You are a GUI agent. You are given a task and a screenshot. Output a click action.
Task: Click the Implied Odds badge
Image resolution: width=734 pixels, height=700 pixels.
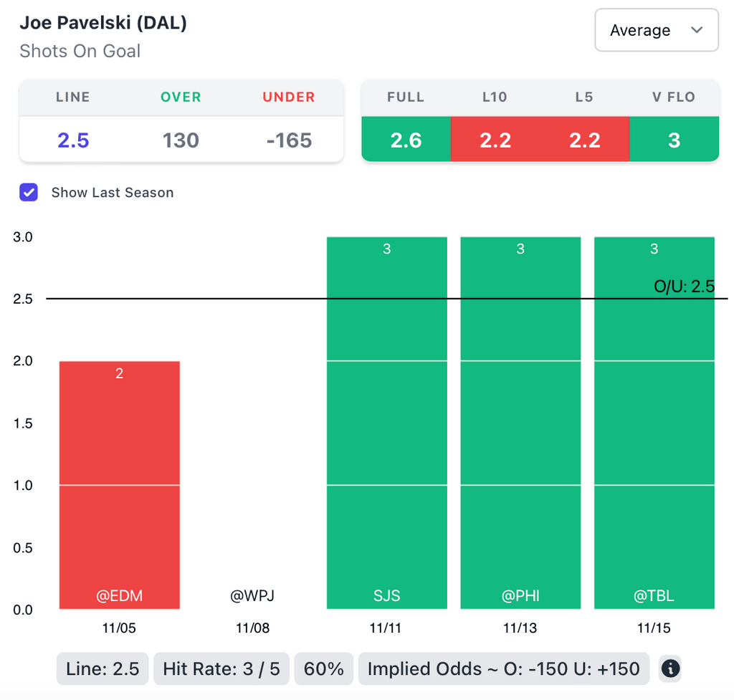[x=503, y=669]
